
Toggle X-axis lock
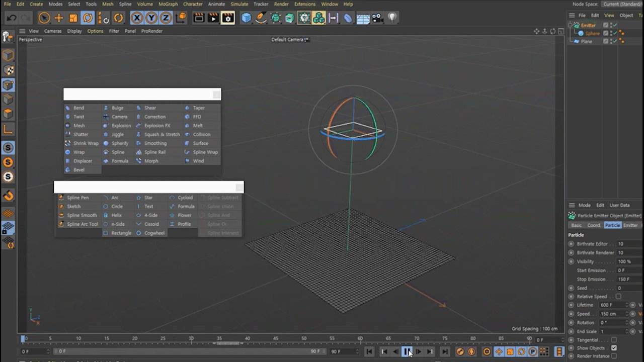tap(137, 18)
